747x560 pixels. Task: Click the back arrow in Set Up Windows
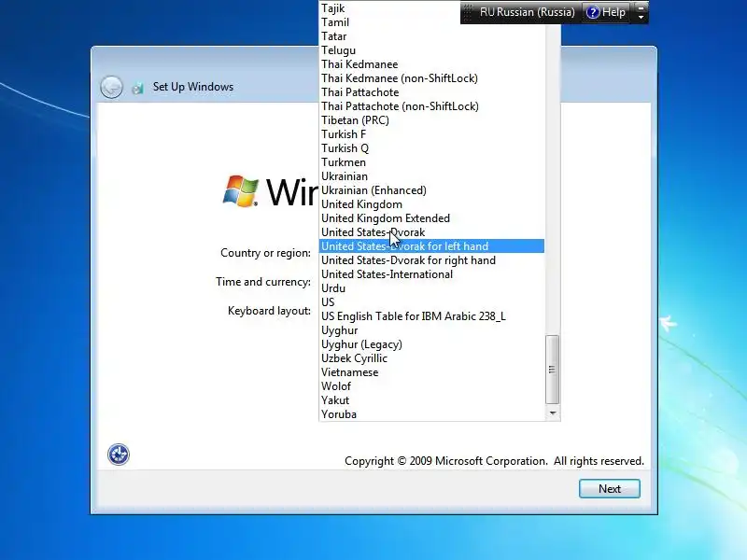click(x=111, y=87)
